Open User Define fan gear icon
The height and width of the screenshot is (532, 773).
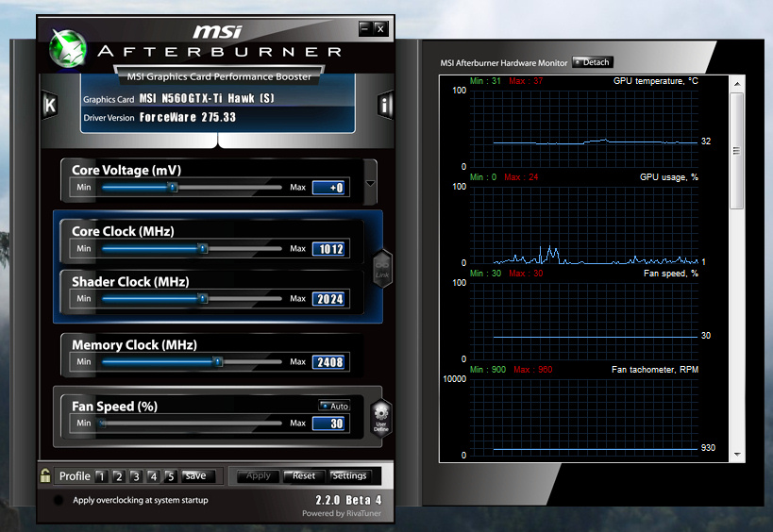pyautogui.click(x=381, y=418)
